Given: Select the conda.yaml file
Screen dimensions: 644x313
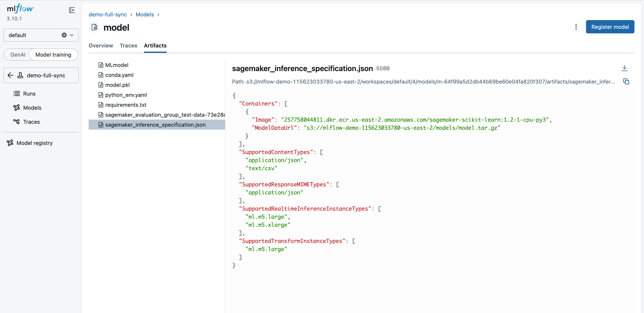Looking at the screenshot, I should 157,75.
